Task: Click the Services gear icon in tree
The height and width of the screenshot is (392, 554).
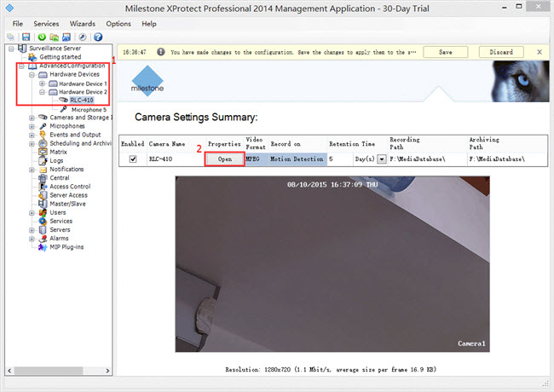Action: (x=43, y=221)
